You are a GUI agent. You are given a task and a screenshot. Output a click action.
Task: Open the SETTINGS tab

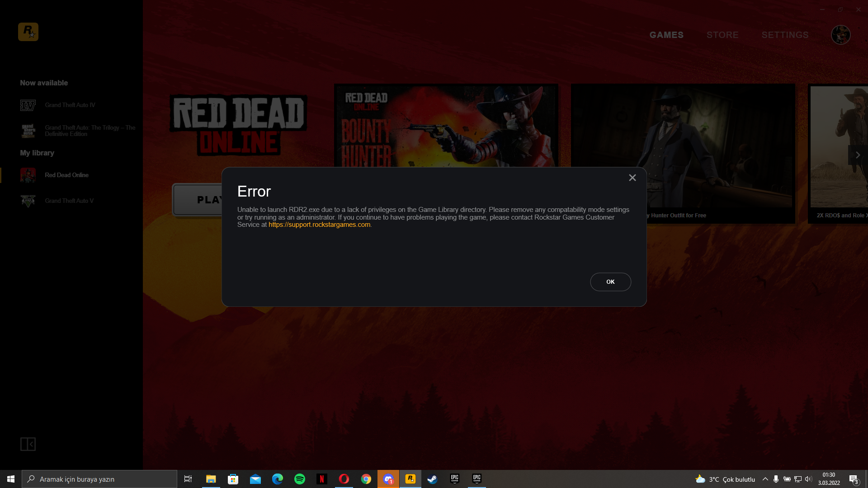pos(785,35)
